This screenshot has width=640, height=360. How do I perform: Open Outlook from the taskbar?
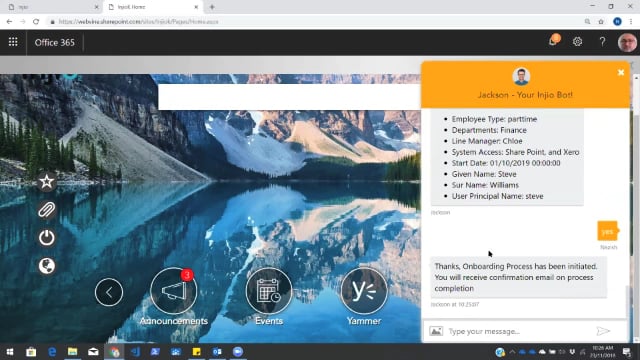(217, 351)
